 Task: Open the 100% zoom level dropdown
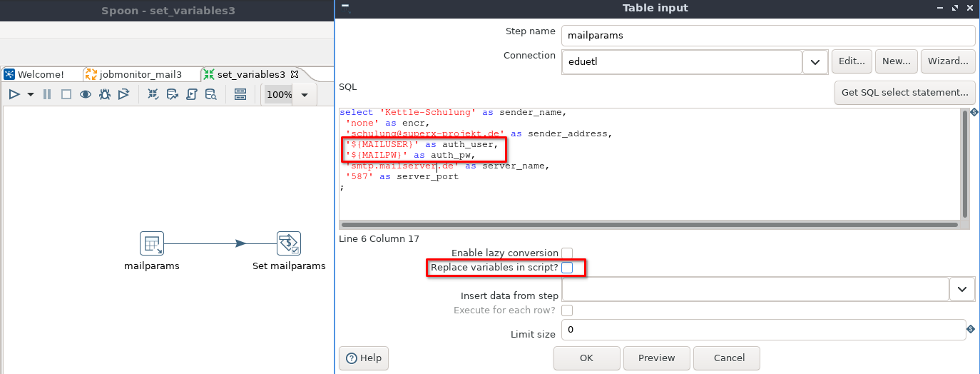[305, 95]
